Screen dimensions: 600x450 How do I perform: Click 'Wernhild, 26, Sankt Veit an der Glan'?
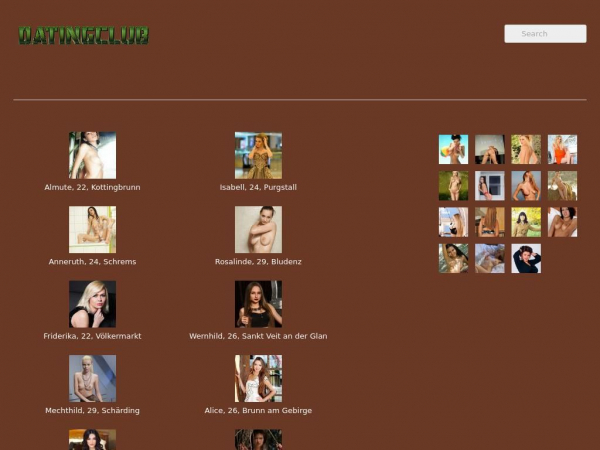click(x=258, y=336)
